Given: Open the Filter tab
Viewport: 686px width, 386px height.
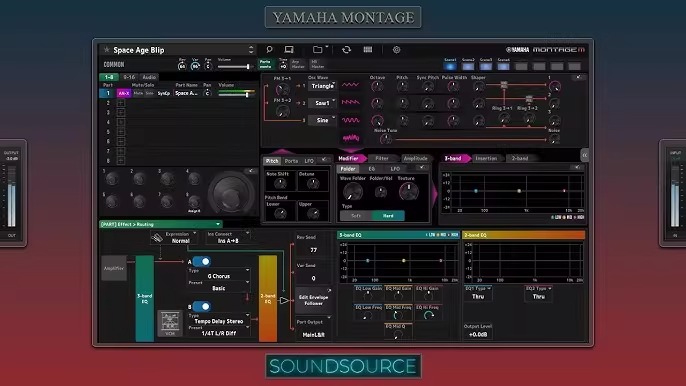Looking at the screenshot, I should pos(382,158).
